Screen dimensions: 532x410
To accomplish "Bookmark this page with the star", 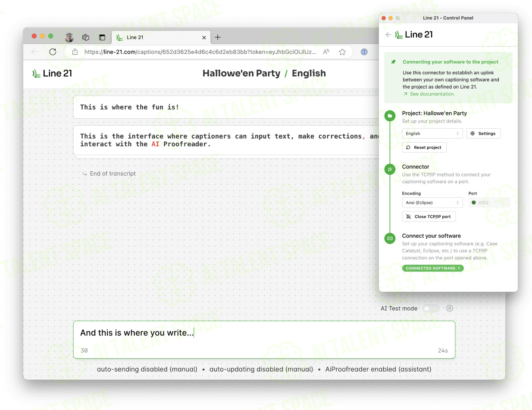I will tap(342, 52).
